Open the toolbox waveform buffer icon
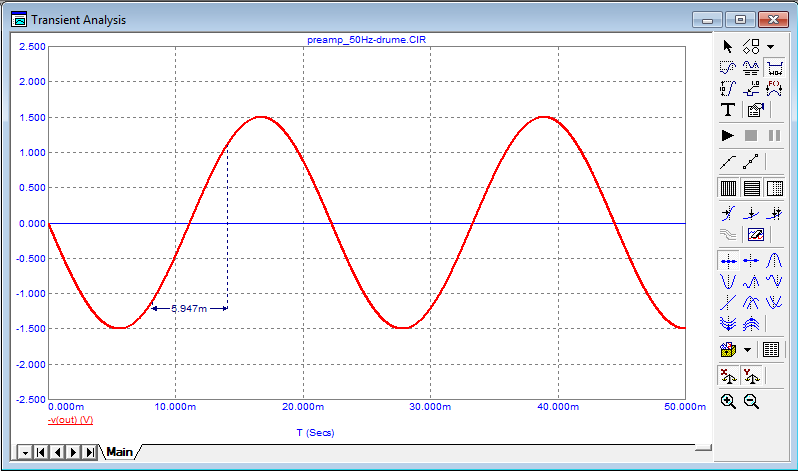 coord(728,350)
